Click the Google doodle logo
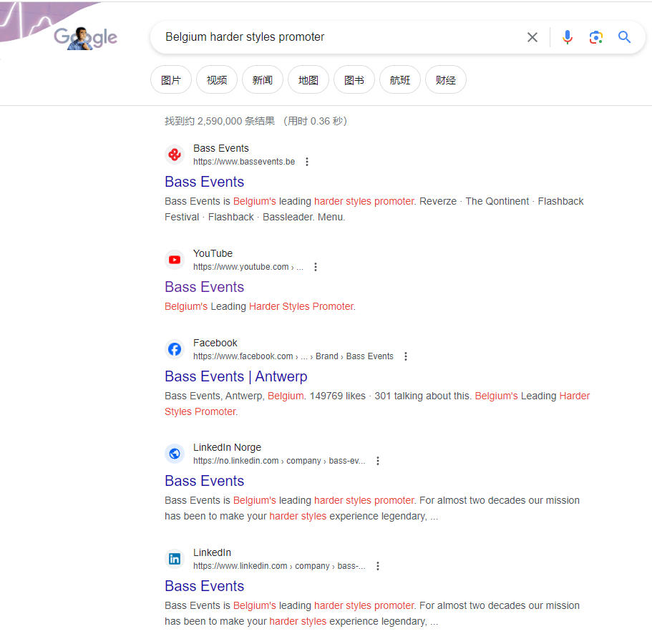The image size is (652, 644). tap(86, 38)
